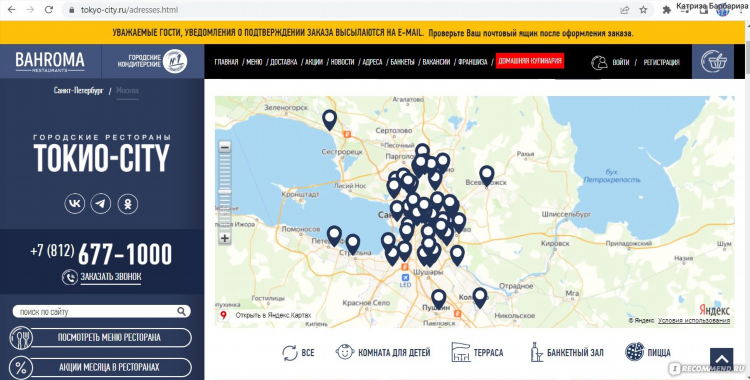This screenshot has width=750, height=380.
Task: Open the VK social network icon
Action: (x=75, y=204)
